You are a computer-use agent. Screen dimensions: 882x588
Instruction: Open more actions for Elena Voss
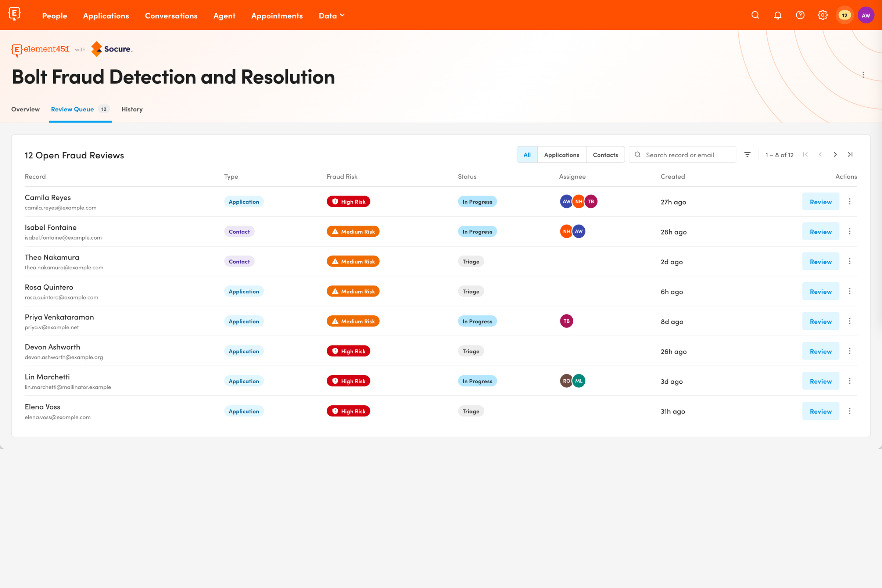coord(849,411)
